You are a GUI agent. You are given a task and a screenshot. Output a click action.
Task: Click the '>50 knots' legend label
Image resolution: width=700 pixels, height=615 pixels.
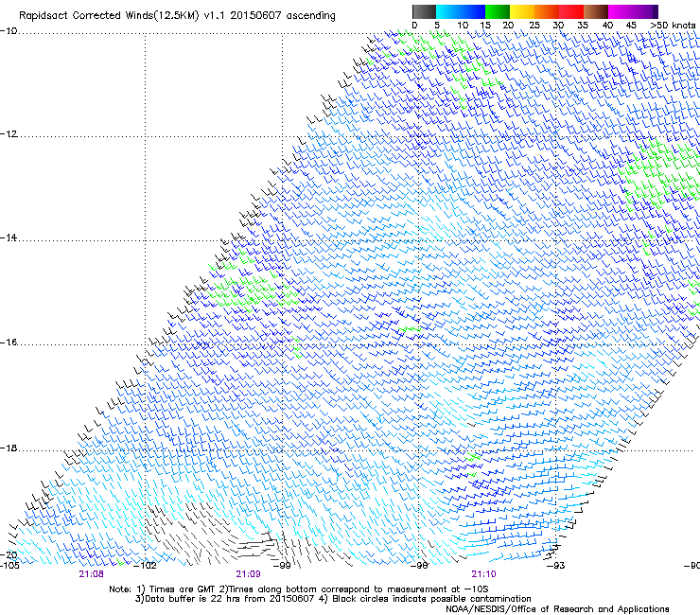point(673,25)
